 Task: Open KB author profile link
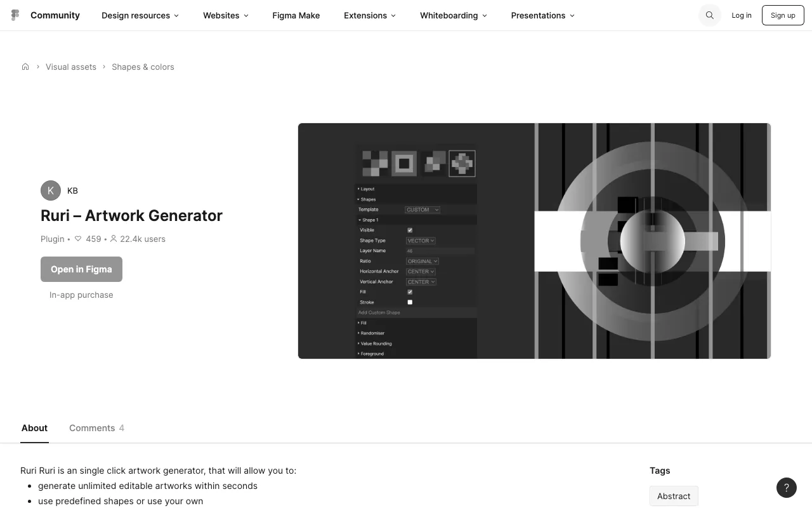coord(72,190)
